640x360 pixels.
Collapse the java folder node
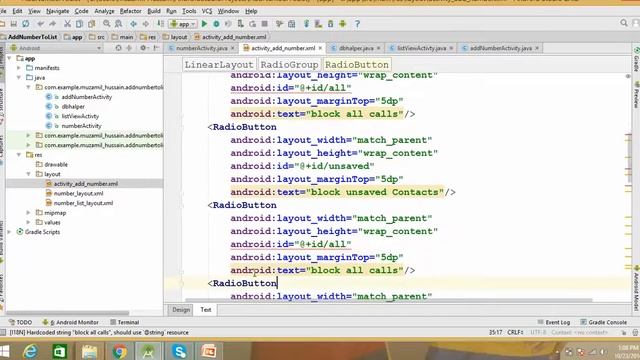[x=19, y=78]
